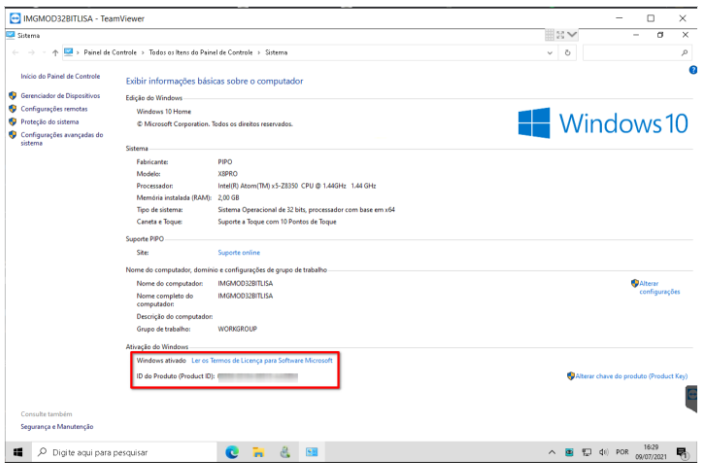Click 'Alterar chave do produto (Product Key)'

point(631,376)
